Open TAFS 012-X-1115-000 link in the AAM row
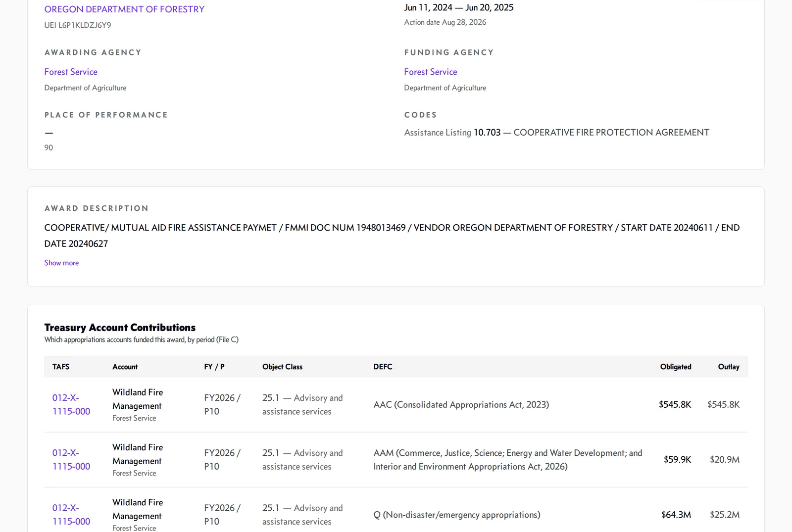Screen dimensions: 792x532 71,459
